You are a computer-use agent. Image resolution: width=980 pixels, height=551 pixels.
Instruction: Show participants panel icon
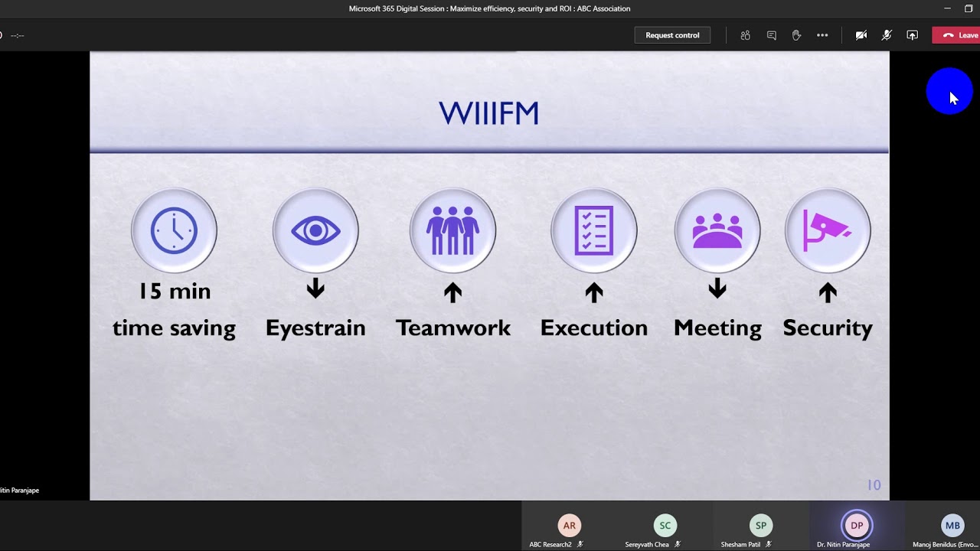tap(745, 35)
